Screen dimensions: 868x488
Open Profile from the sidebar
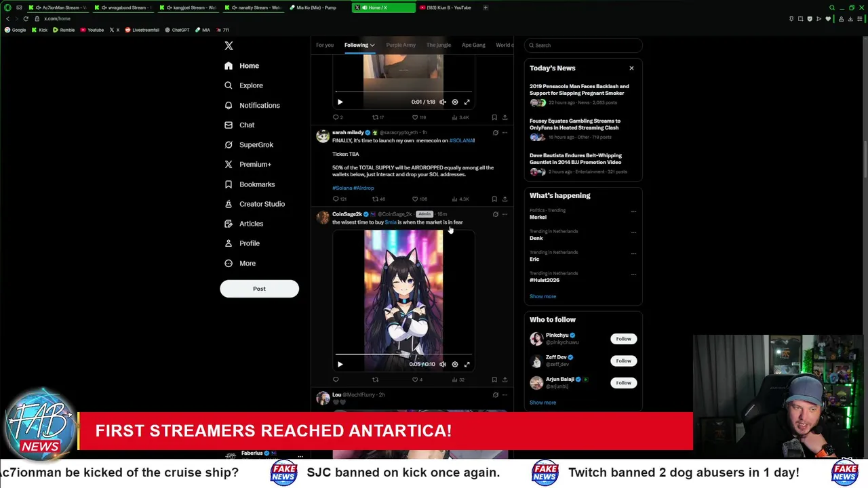[241, 243]
